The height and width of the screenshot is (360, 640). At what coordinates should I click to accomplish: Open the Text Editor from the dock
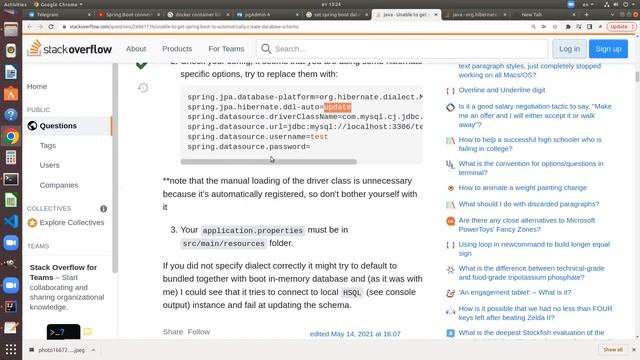(11, 328)
